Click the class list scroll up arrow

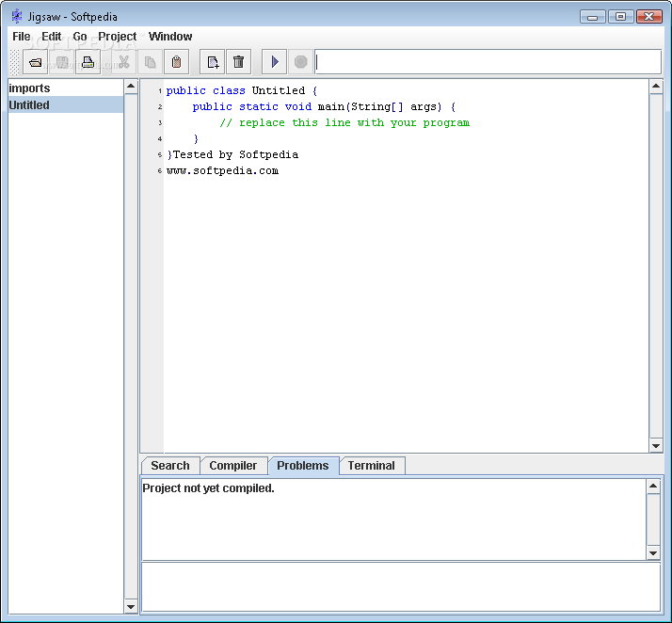[131, 87]
